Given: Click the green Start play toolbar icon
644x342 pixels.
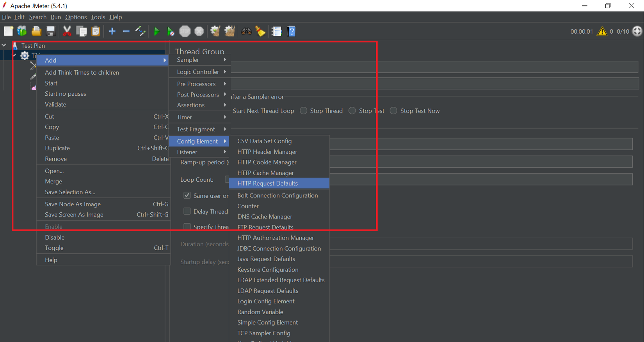Looking at the screenshot, I should point(157,31).
